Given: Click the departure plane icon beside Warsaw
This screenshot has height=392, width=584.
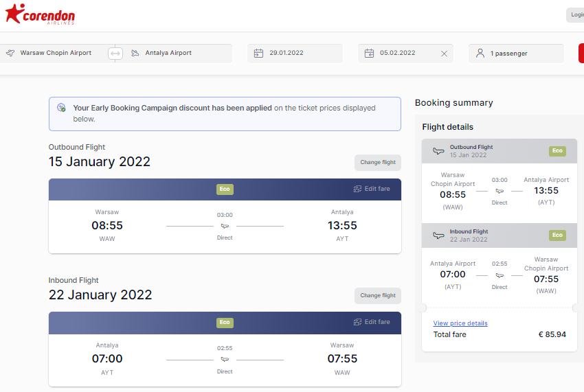Looking at the screenshot, I should tap(10, 53).
